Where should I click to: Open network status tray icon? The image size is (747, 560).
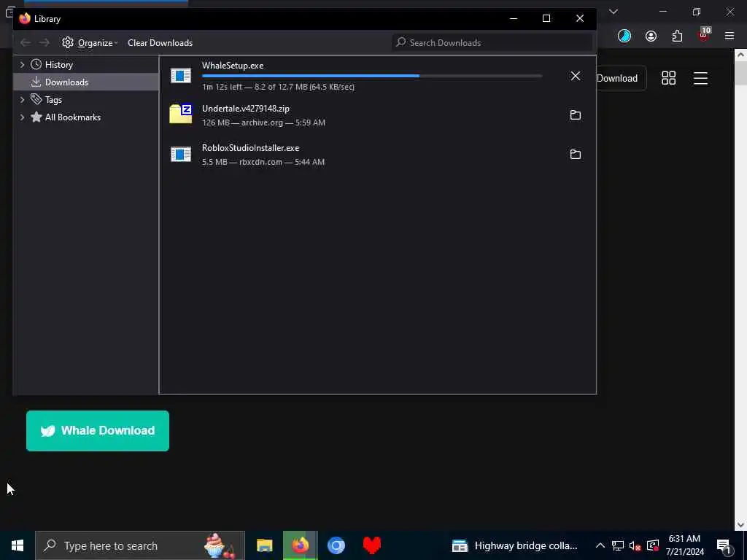click(x=617, y=545)
